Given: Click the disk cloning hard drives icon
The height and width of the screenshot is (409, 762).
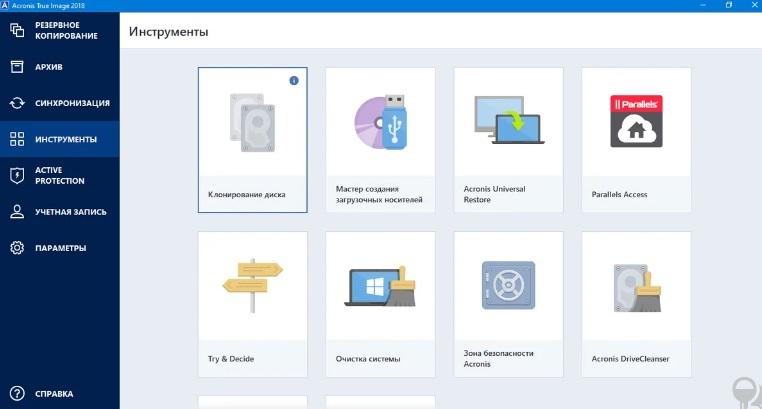Looking at the screenshot, I should (252, 122).
